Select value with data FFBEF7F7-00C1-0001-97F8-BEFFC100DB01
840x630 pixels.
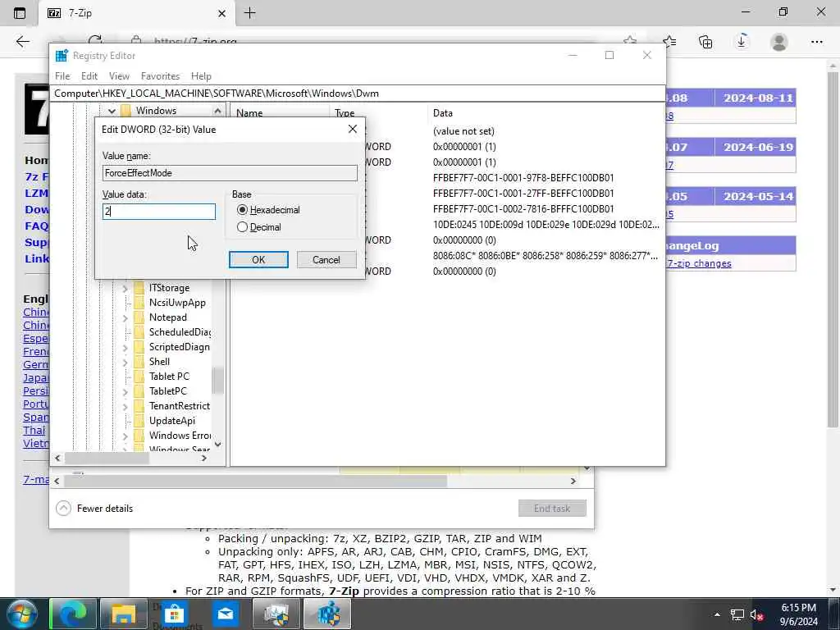click(523, 178)
